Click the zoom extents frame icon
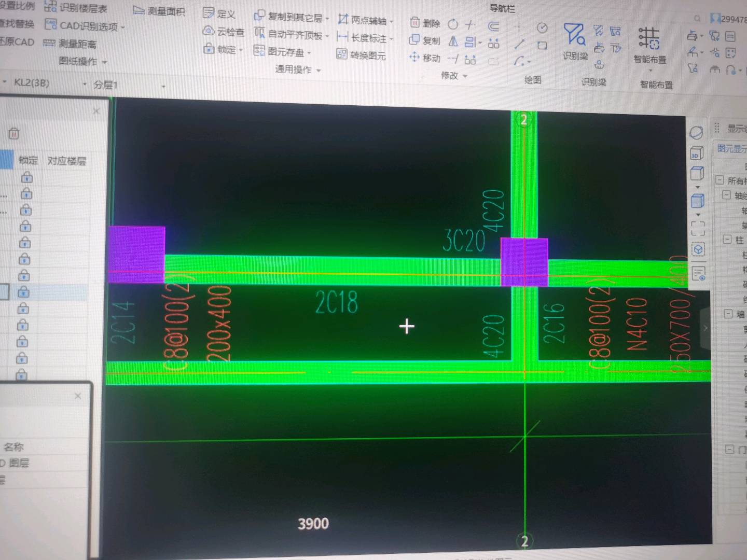Image resolution: width=747 pixels, height=560 pixels. 698,228
